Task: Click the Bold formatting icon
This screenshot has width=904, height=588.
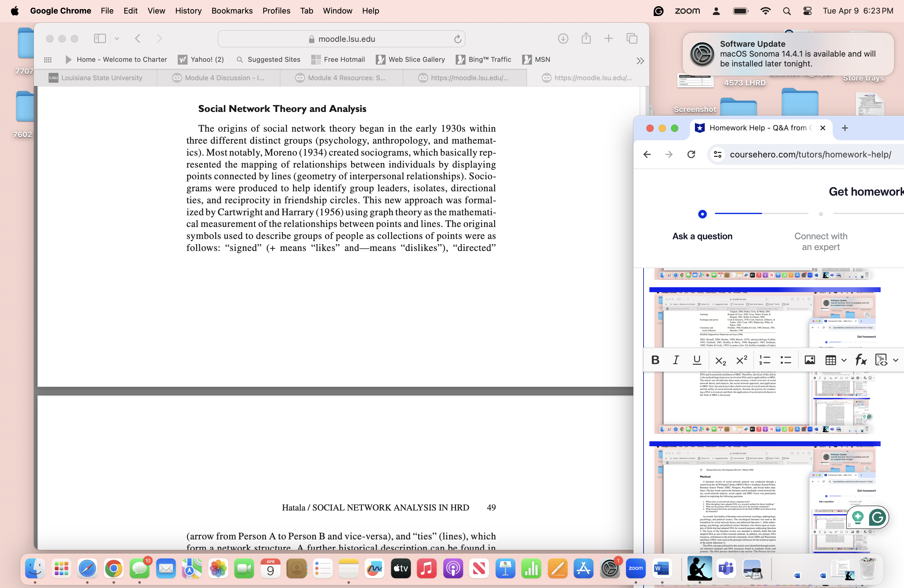Action: [x=655, y=360]
